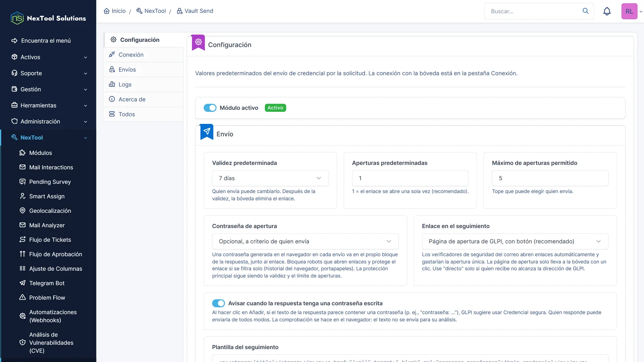Click the Pending Survey icon

[x=23, y=182]
